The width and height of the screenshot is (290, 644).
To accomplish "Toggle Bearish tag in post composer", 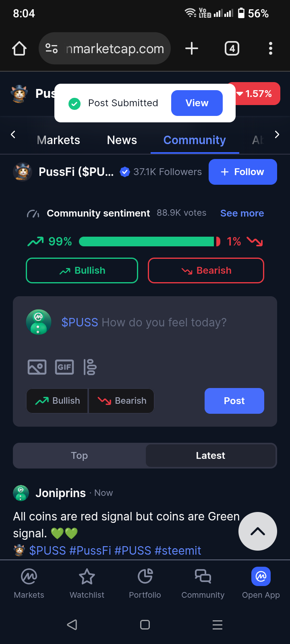I will (122, 401).
